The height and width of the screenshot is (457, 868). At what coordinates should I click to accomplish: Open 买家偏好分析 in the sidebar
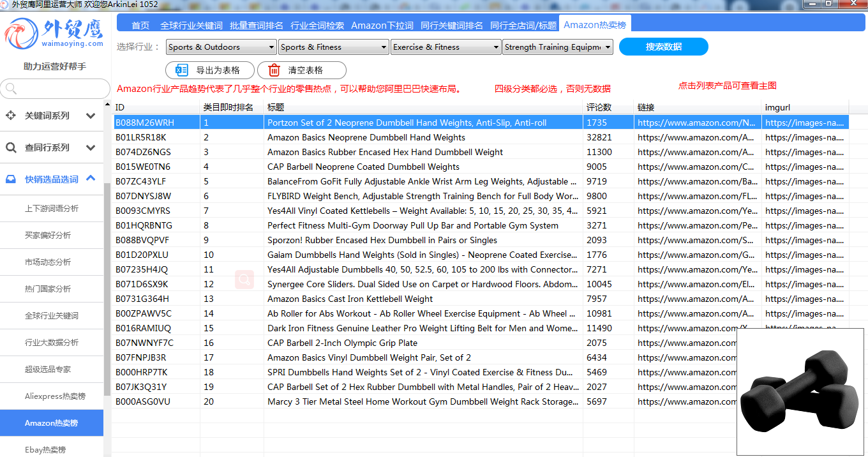[x=52, y=236]
